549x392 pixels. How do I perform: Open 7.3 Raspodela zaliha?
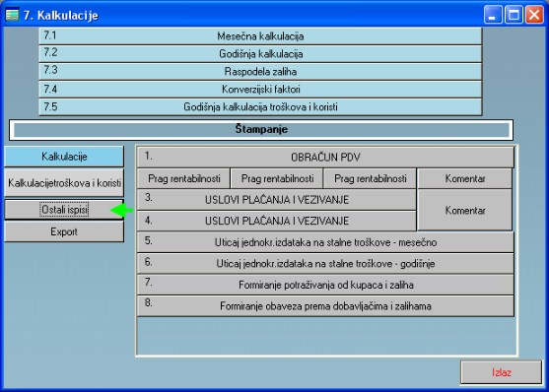click(260, 71)
